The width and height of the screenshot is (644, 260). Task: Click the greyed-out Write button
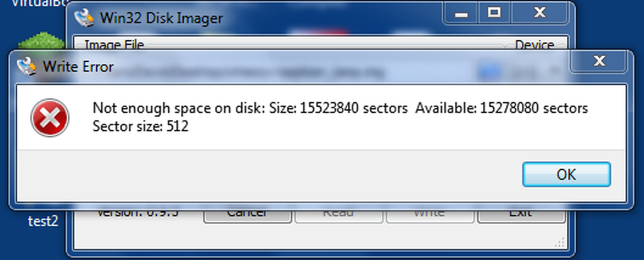429,214
